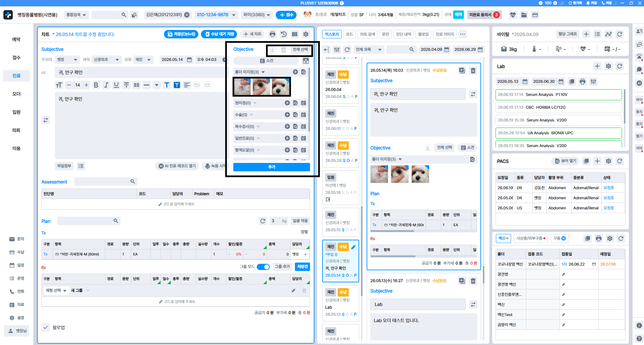Open the 백신 tab in vaccine panel
This screenshot has width=644, height=345.
503,238
